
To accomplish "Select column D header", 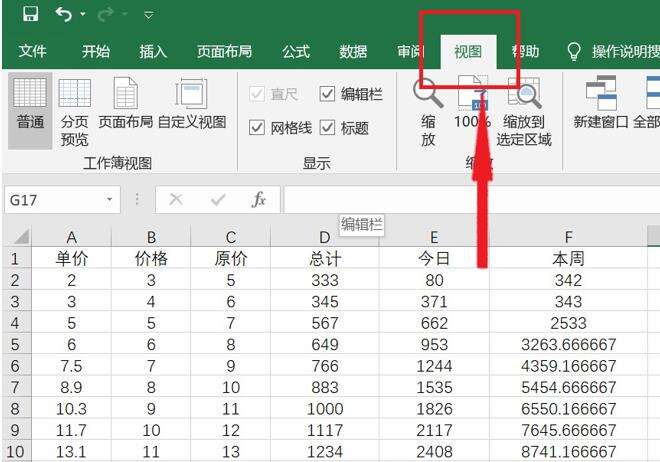I will pyautogui.click(x=325, y=237).
